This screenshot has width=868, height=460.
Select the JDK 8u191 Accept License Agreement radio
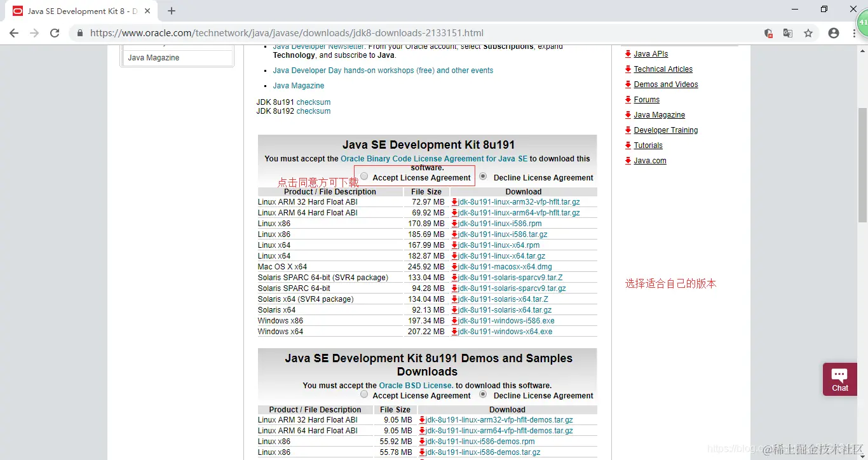364,177
